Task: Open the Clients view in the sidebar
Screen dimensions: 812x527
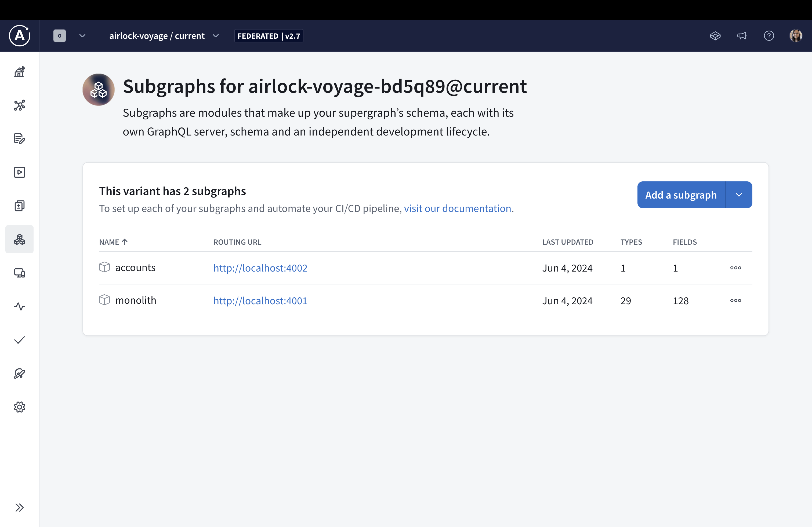Action: [19, 273]
